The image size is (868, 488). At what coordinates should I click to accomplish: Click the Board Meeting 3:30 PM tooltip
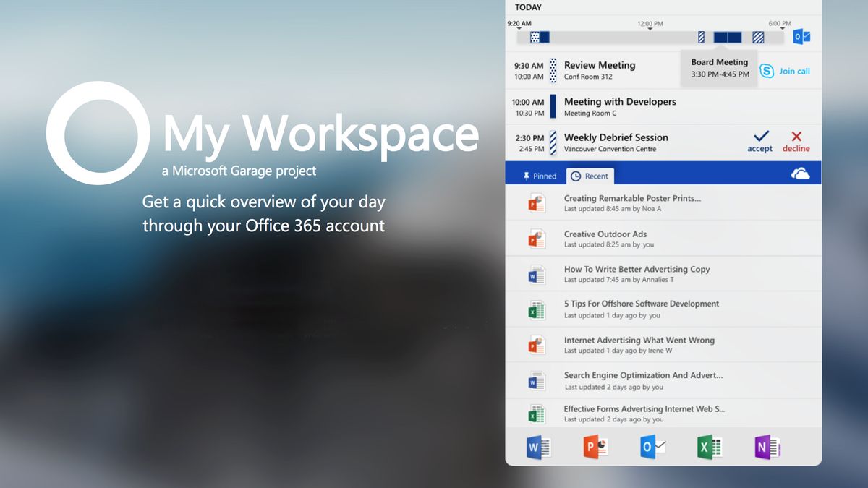pos(720,68)
